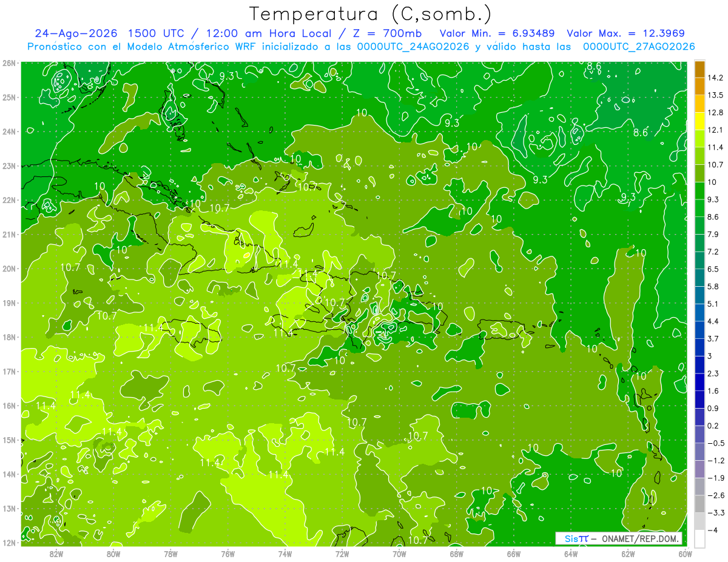Click the "Valor Min. = 6.93489" readout
Image resolution: width=728 pixels, height=562 pixels.
pos(497,33)
